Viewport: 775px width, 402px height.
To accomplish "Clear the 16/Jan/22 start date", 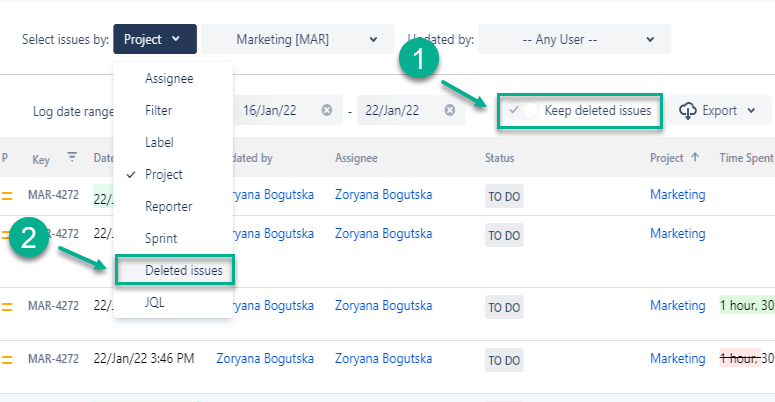I will (326, 110).
